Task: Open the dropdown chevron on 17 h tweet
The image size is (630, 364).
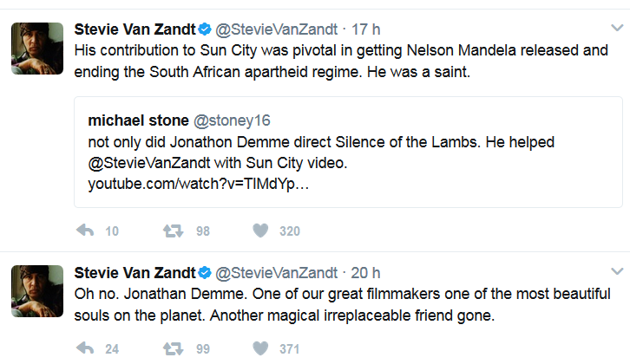Action: [617, 28]
